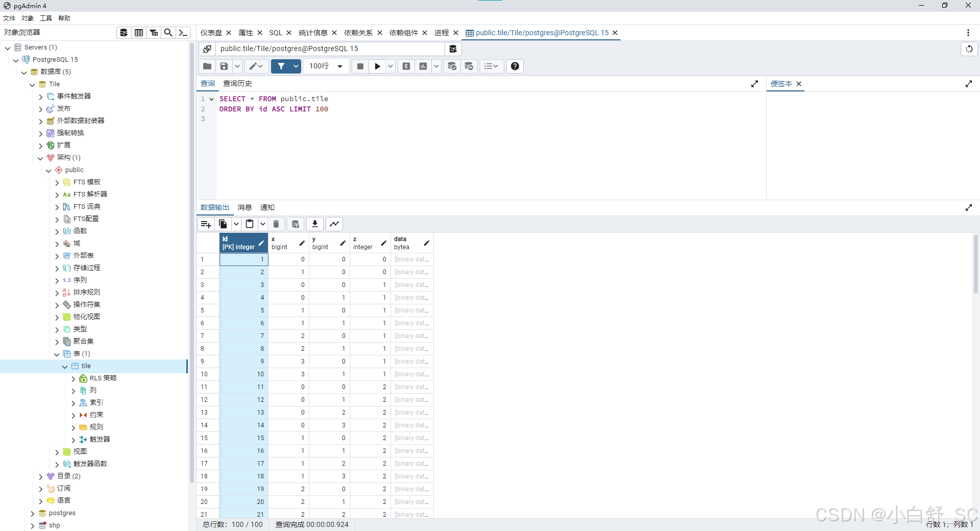Expand the query editor with the maximize arrows
This screenshot has width=980, height=531.
point(754,84)
